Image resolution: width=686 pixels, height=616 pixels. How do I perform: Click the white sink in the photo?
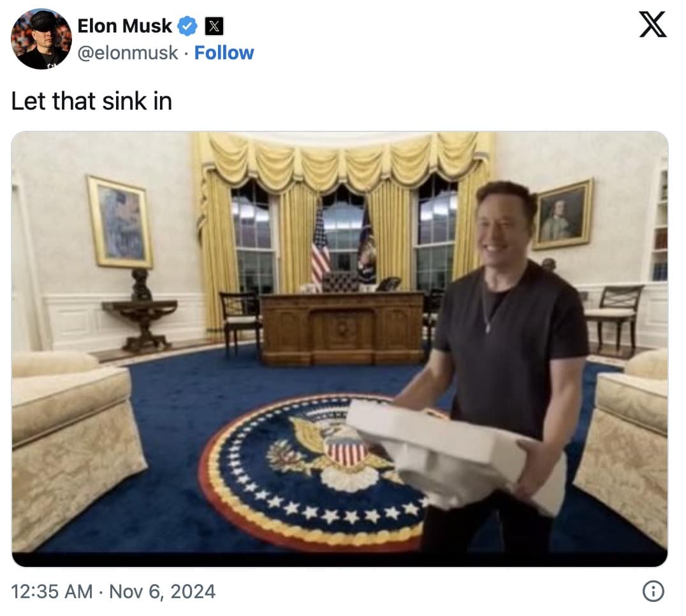455,454
